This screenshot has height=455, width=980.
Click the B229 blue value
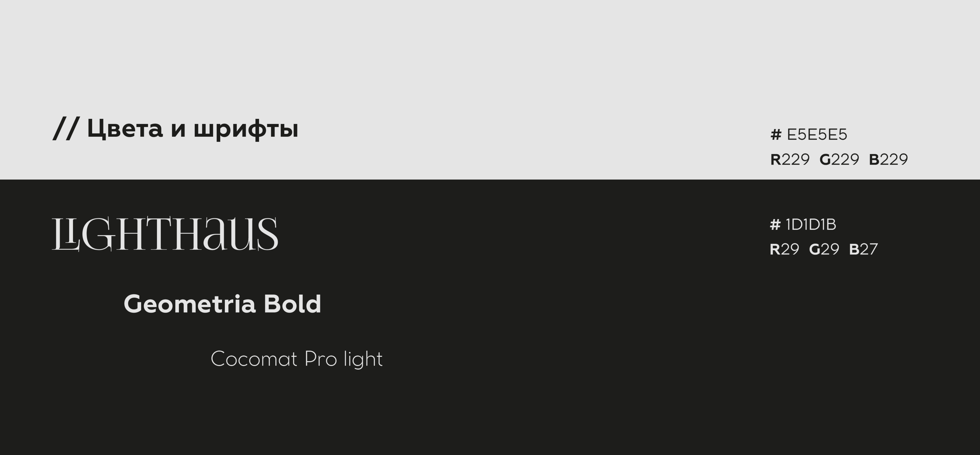[888, 159]
